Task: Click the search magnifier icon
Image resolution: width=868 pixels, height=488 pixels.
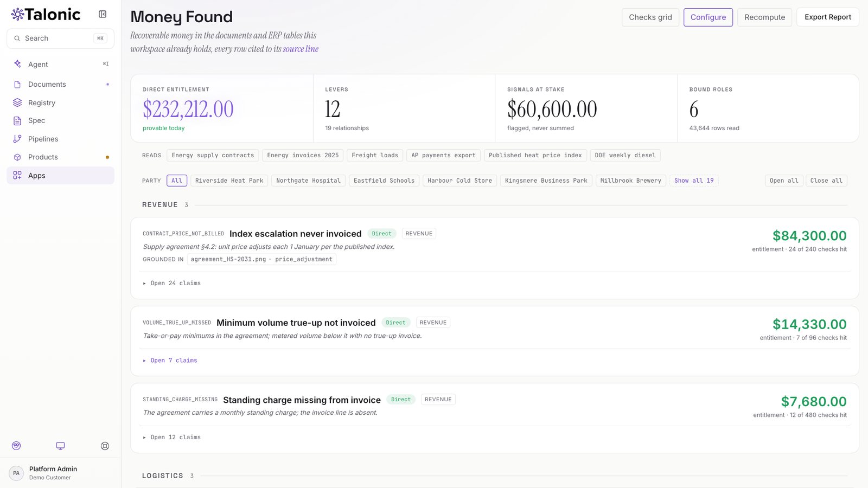Action: click(17, 38)
